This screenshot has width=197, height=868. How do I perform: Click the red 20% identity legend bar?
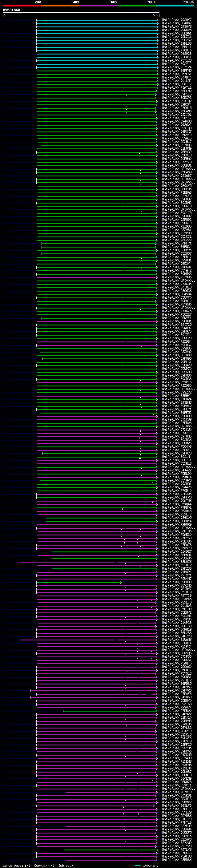pyautogui.click(x=22, y=6)
